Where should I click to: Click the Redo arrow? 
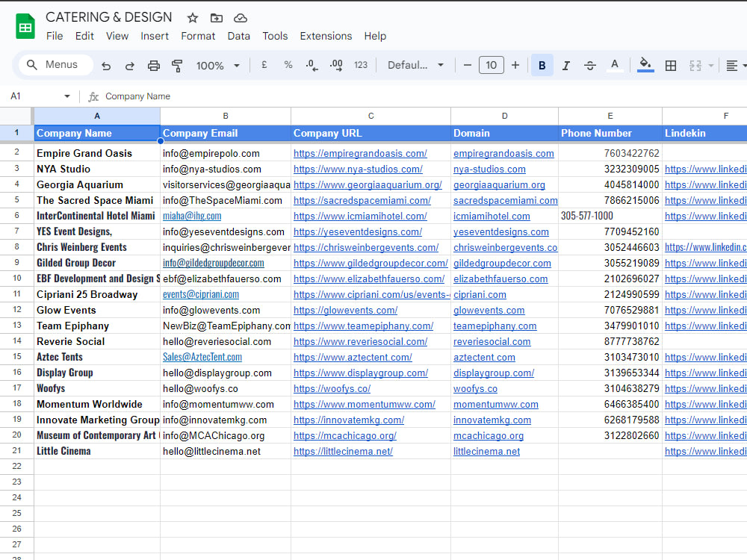(129, 65)
